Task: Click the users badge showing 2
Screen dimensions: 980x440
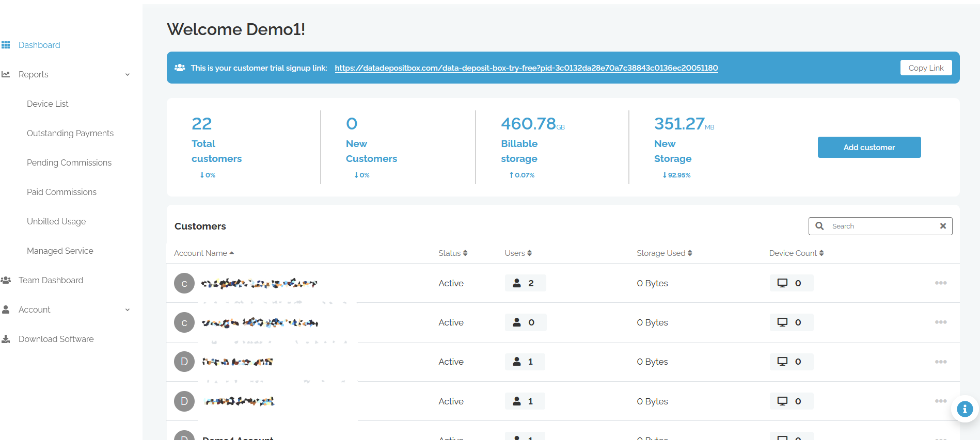Action: click(525, 283)
